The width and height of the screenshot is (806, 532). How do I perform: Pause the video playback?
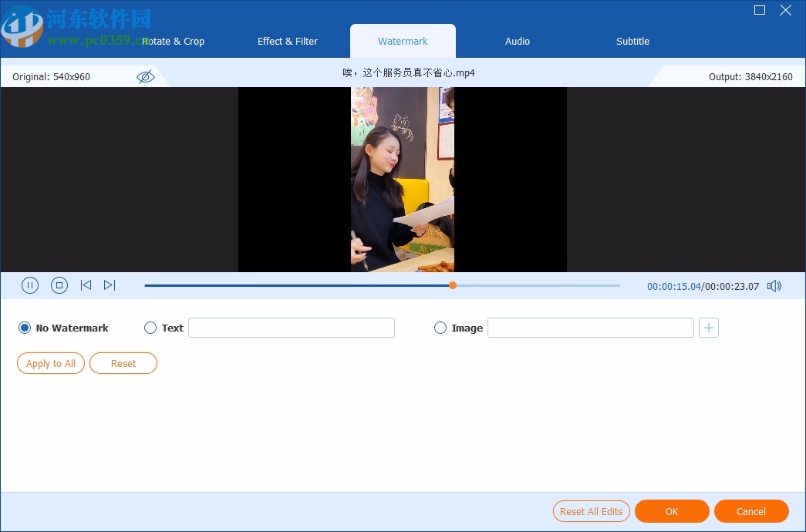[30, 285]
